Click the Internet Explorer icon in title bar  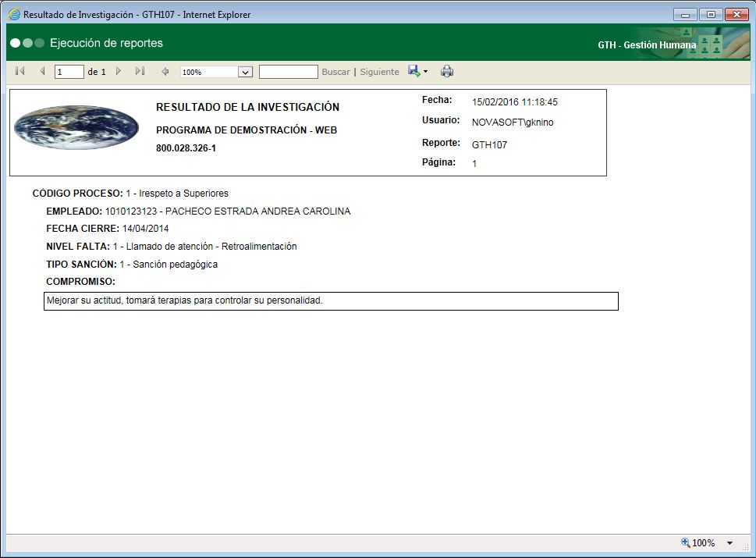[x=12, y=13]
